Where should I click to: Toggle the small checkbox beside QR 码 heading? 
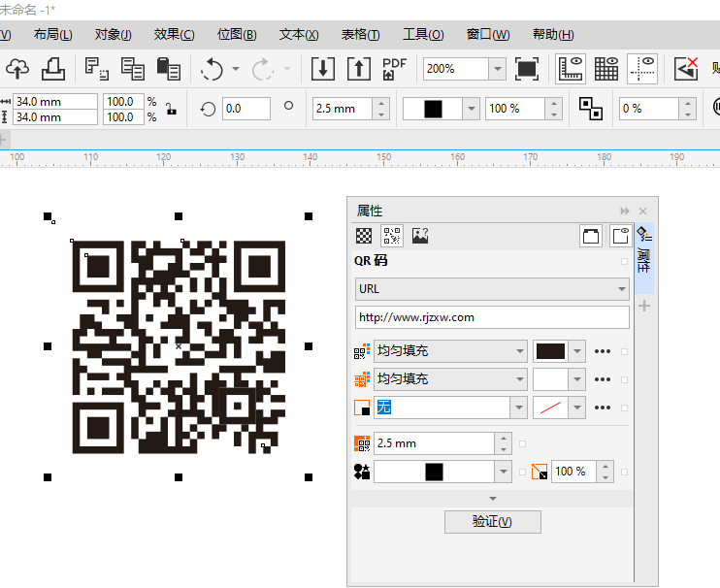tap(624, 261)
